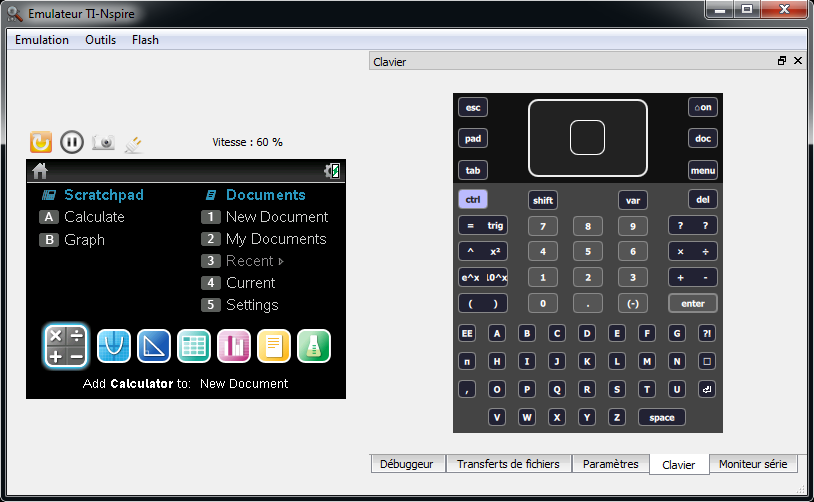Image resolution: width=814 pixels, height=502 pixels.
Task: Click the EE key on keypad
Action: (467, 333)
